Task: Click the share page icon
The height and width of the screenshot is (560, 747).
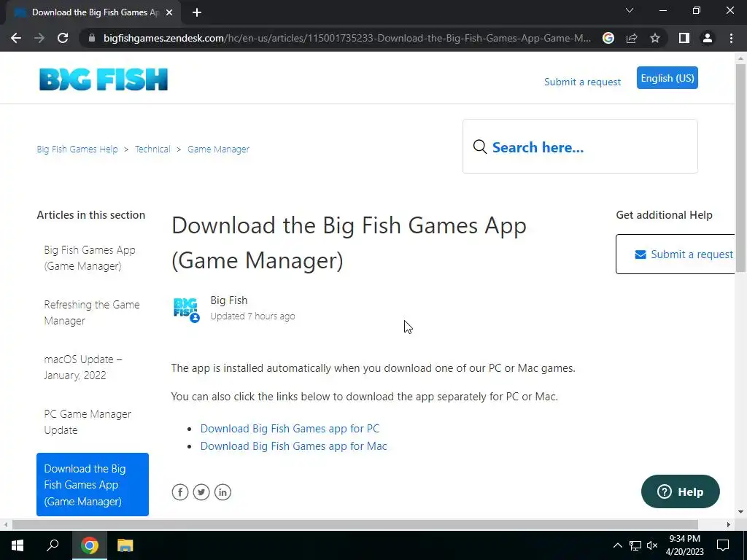Action: coord(632,38)
